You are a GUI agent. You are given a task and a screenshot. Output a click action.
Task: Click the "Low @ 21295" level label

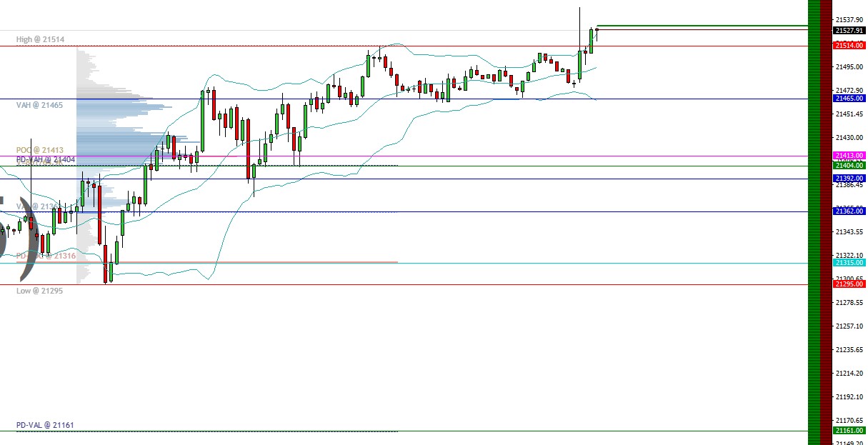39,291
